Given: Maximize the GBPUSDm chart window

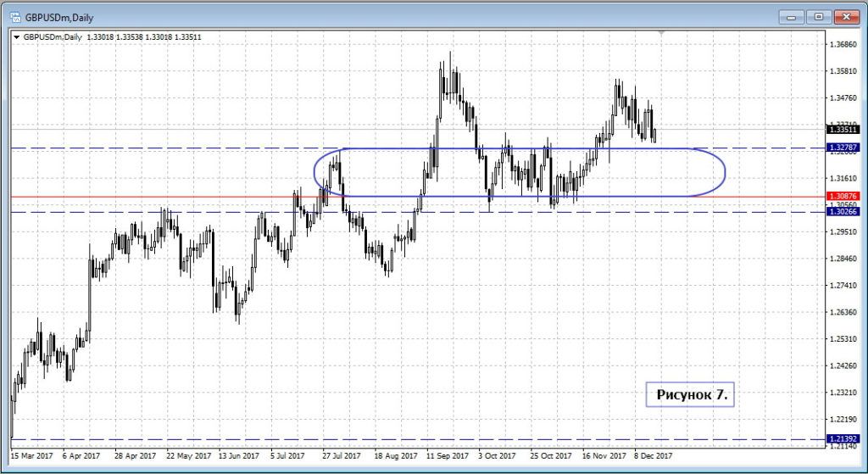Looking at the screenshot, I should point(817,15).
